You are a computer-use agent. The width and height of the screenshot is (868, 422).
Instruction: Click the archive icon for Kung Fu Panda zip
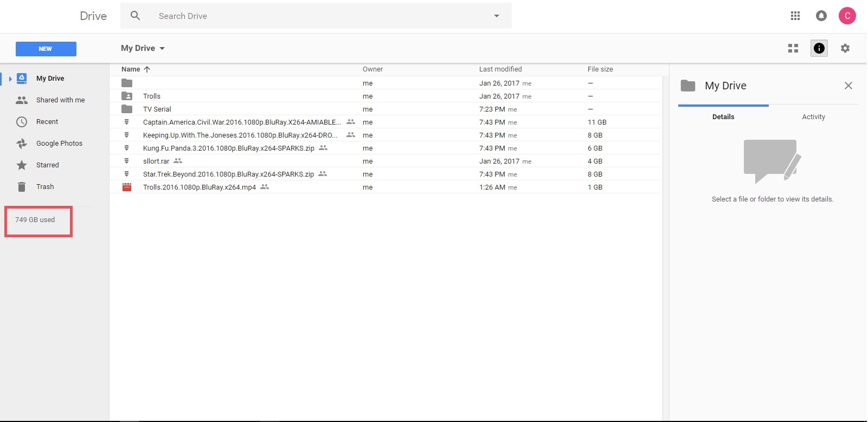[x=126, y=148]
